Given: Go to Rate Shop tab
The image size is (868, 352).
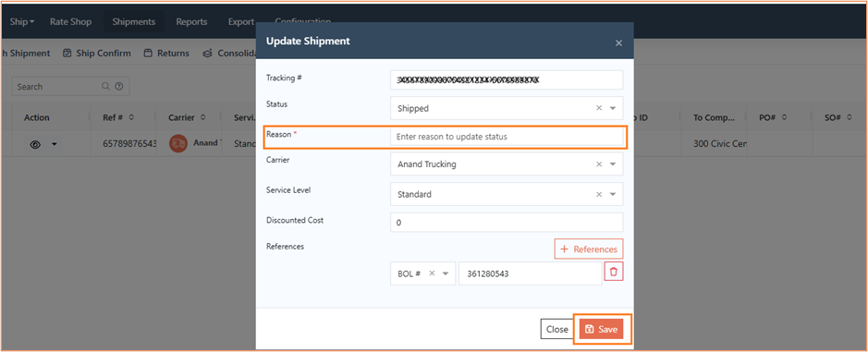Looking at the screenshot, I should tap(70, 22).
